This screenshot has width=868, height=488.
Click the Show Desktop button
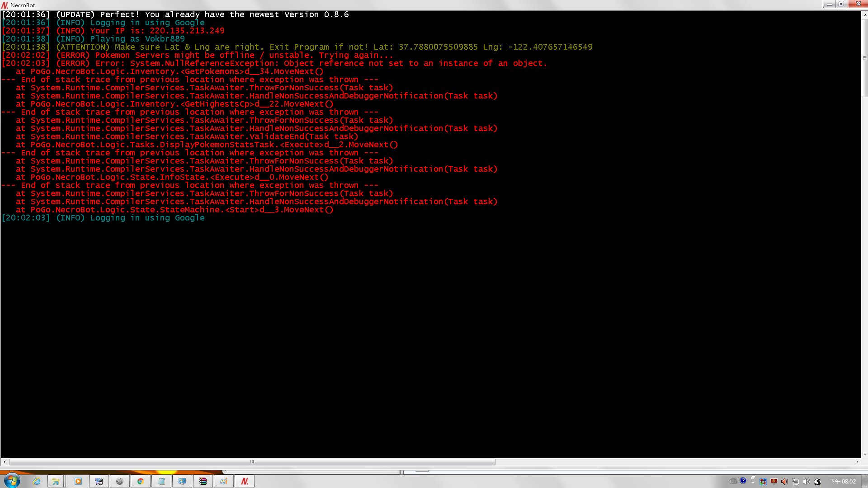(x=864, y=481)
